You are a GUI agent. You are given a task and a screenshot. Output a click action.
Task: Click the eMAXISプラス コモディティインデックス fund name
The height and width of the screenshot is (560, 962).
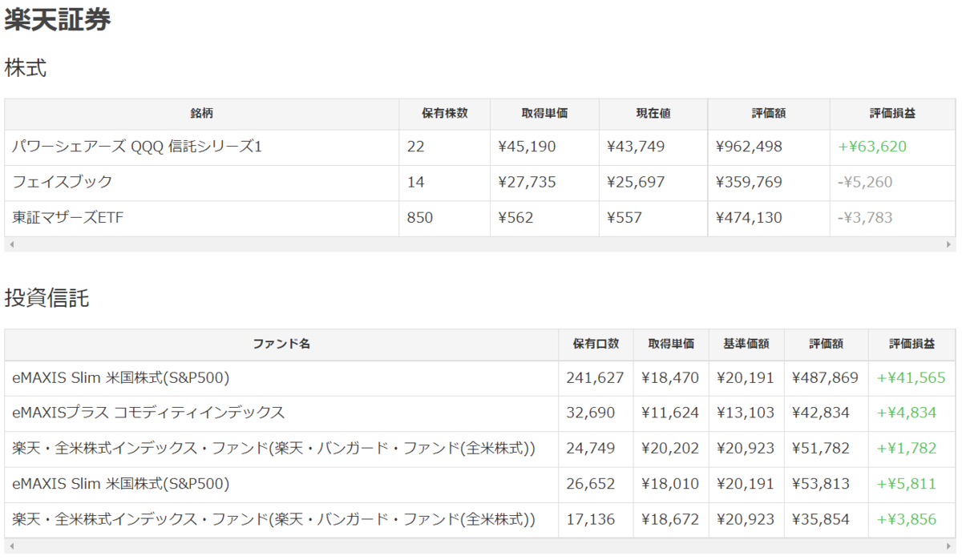148,413
